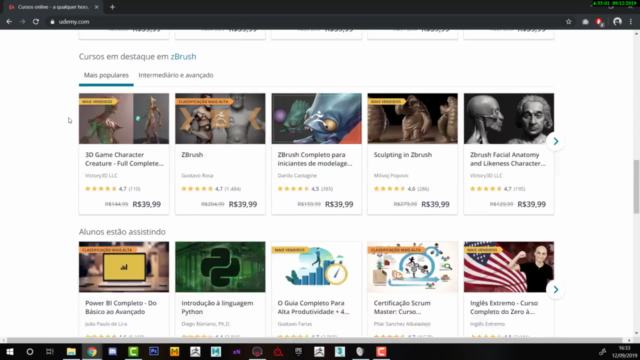This screenshot has height=360, width=640.
Task: Click the site padlock icon
Action: [x=52, y=22]
